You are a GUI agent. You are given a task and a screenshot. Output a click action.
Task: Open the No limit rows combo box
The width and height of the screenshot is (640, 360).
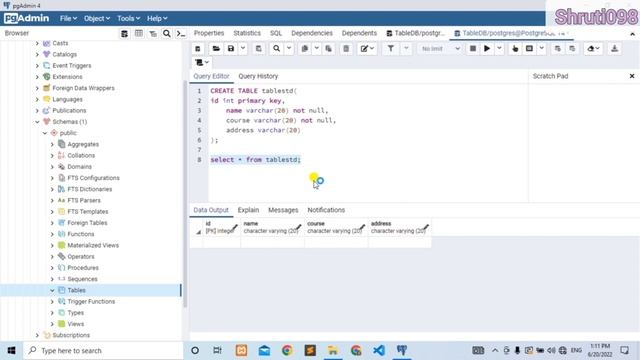[440, 49]
